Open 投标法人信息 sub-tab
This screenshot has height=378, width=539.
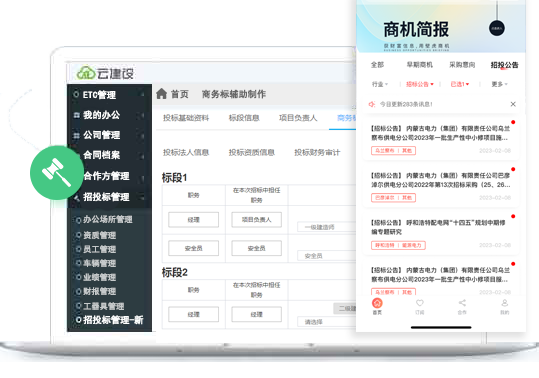186,153
